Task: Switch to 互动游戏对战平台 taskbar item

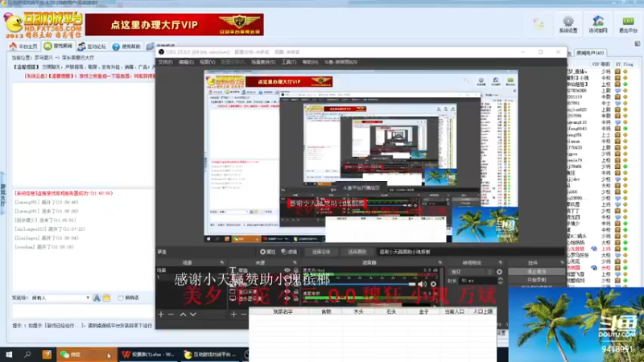Action: (x=210, y=354)
